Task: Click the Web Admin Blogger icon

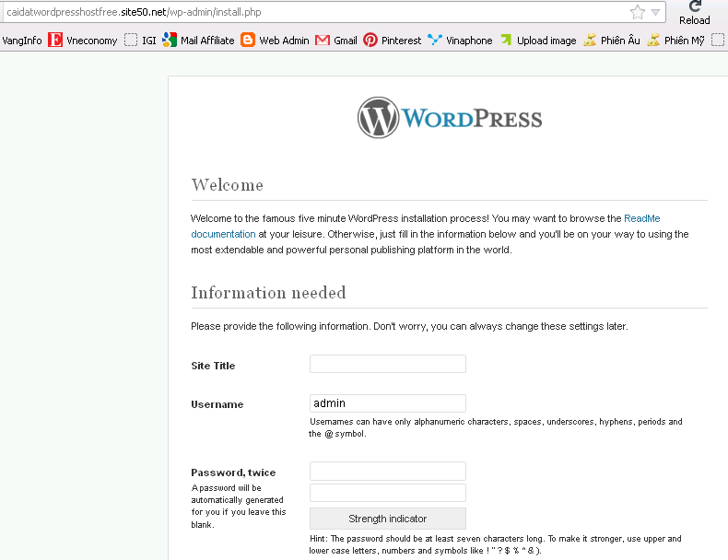Action: point(248,40)
